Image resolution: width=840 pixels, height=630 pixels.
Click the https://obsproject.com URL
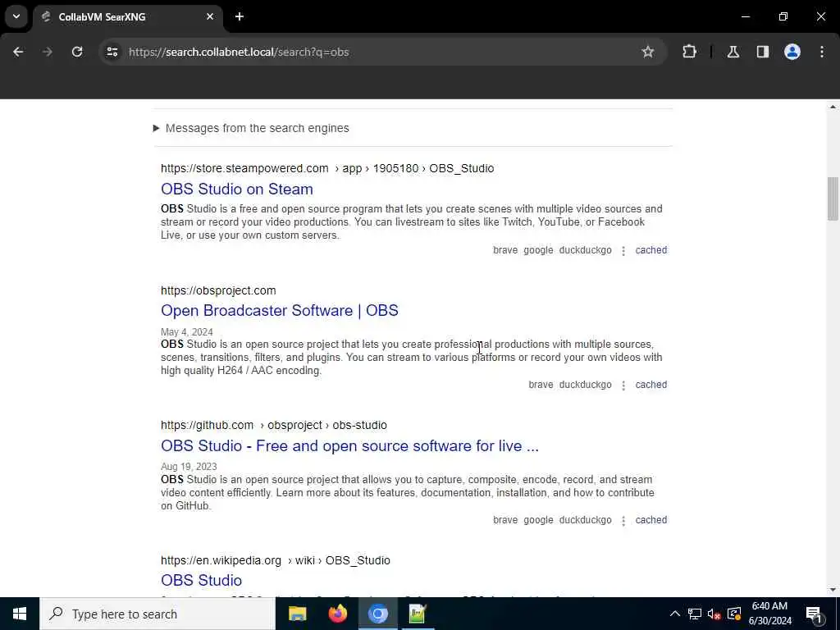[218, 290]
